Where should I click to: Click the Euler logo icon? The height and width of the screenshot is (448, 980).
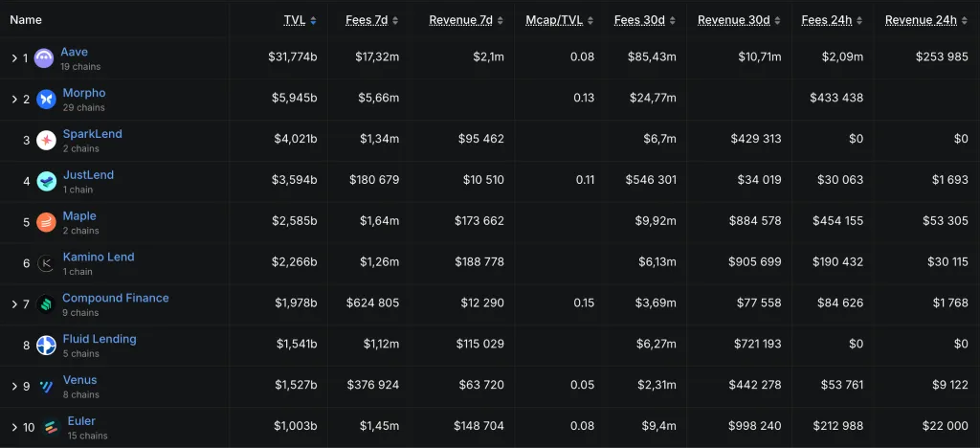(49, 428)
